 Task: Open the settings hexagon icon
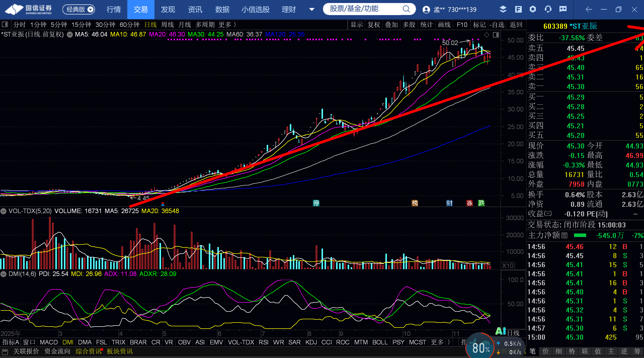point(533,10)
